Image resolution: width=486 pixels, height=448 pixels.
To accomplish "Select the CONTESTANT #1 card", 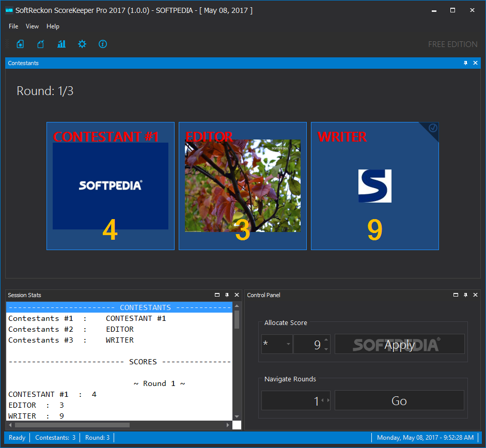I will pos(111,186).
